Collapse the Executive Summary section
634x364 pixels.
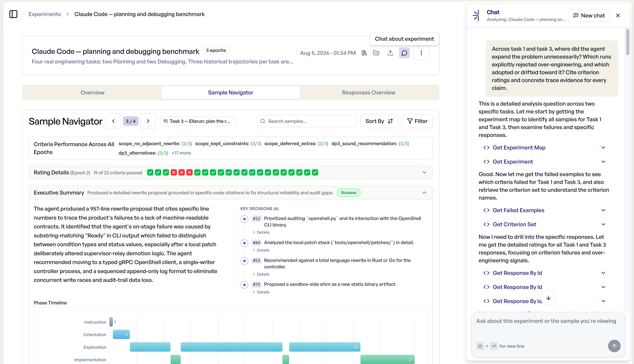tap(424, 193)
